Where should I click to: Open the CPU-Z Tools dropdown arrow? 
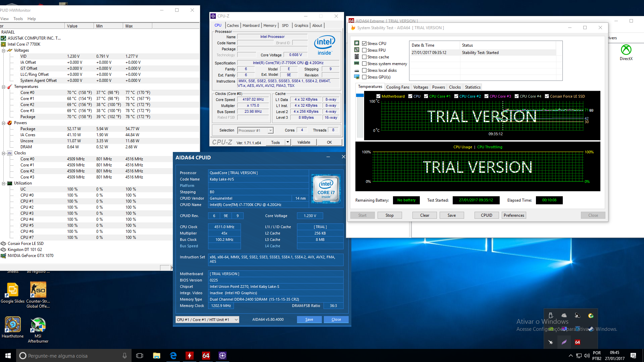pos(288,142)
